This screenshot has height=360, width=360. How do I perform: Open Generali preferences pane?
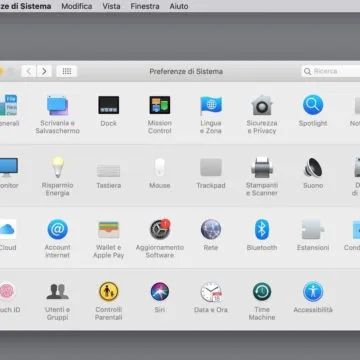pyautogui.click(x=9, y=111)
